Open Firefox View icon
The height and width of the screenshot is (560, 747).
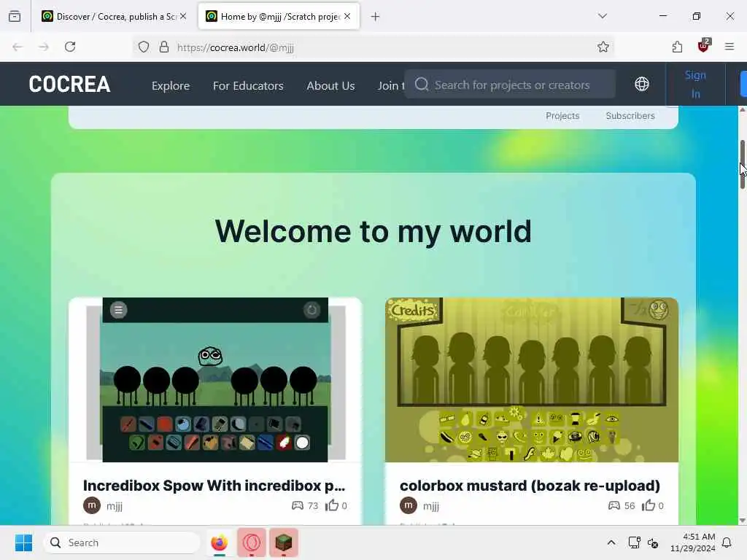tap(15, 16)
